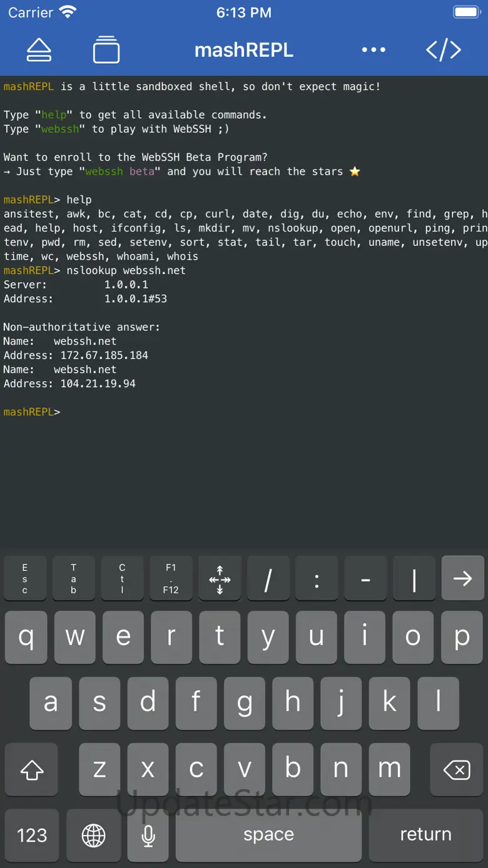Tap the e key

tap(123, 637)
